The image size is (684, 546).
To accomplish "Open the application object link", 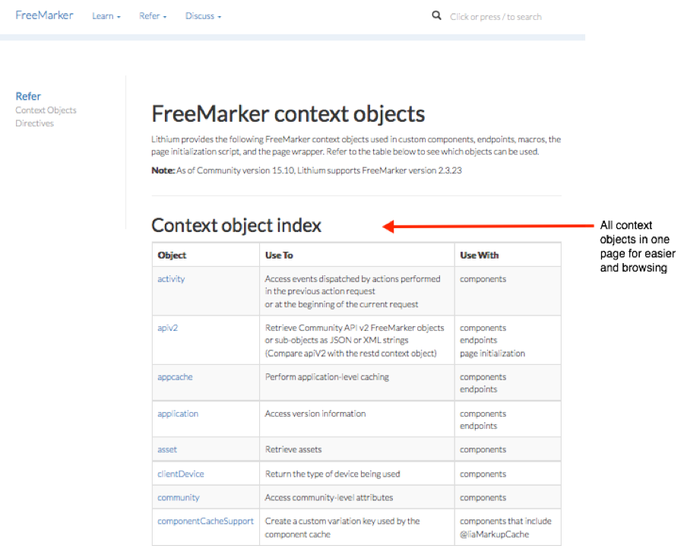I will pos(178,413).
